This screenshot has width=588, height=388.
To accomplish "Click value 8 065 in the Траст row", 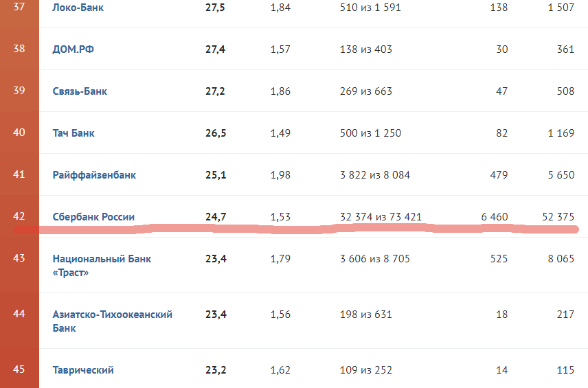I will coord(561,259).
